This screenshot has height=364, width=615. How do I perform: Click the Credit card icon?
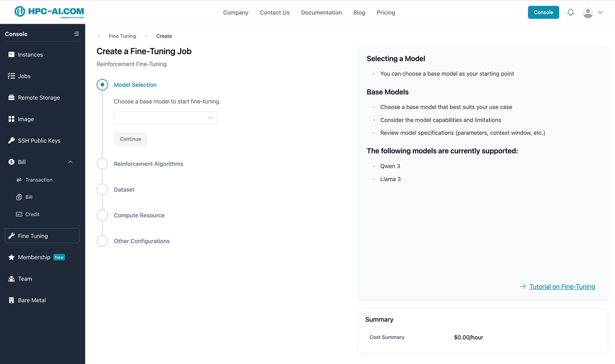pyautogui.click(x=19, y=214)
